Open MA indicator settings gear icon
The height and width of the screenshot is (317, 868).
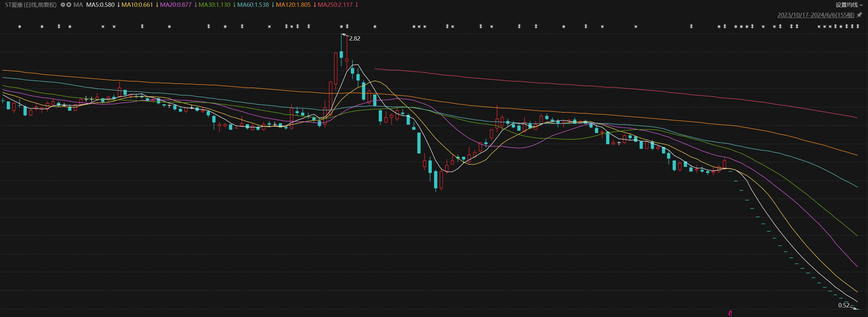[63, 5]
